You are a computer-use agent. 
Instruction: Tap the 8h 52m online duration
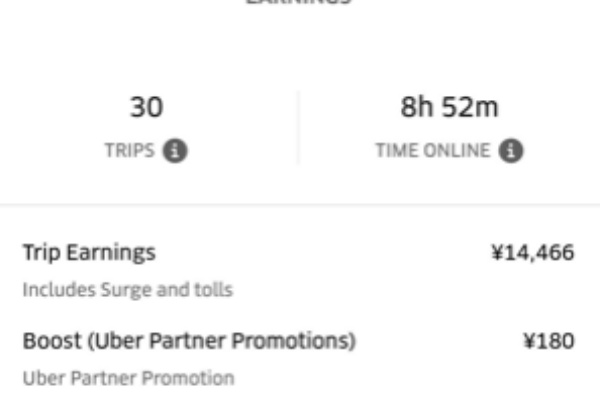(x=450, y=107)
